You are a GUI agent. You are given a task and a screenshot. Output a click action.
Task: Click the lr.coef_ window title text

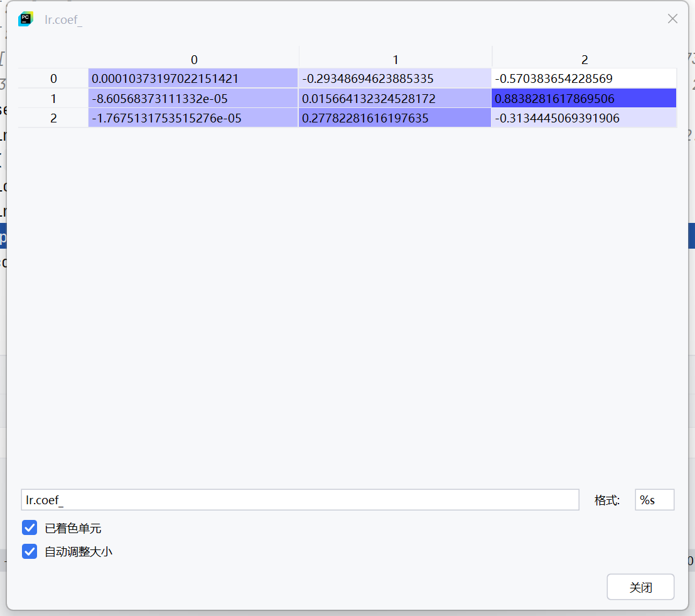click(63, 19)
